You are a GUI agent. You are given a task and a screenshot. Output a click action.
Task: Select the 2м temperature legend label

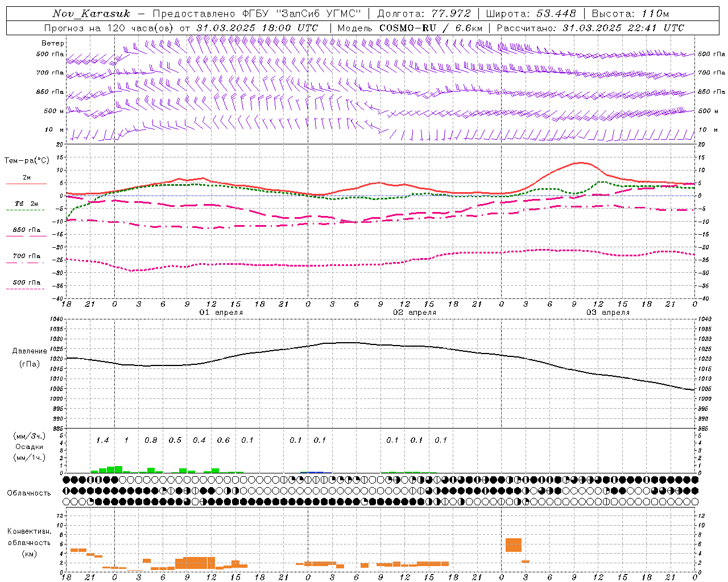pos(27,177)
